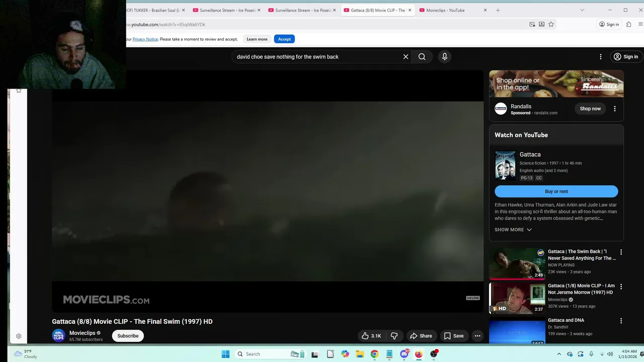Click the install-app icon in address bar
Image resolution: width=644 pixels, height=362 pixels.
541,24
